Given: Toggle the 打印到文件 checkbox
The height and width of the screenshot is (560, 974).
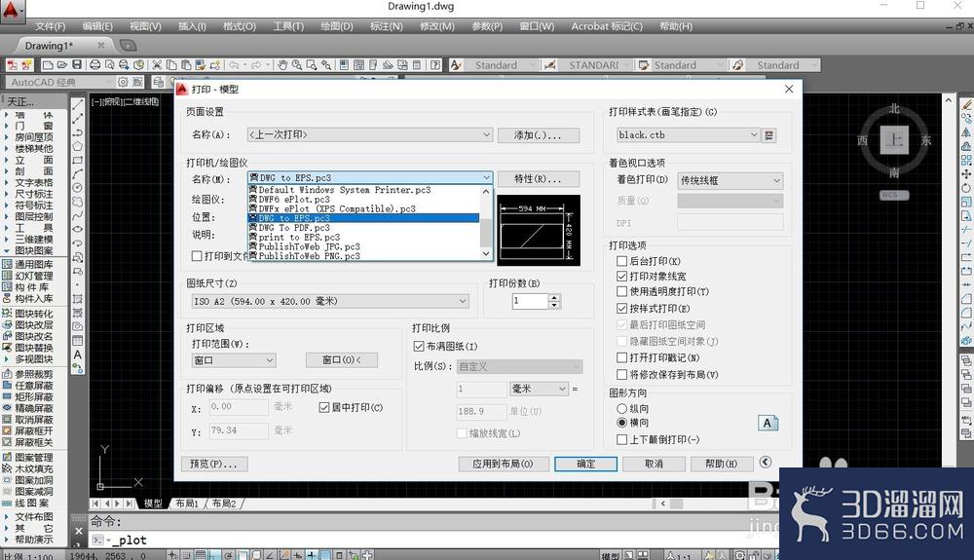Looking at the screenshot, I should point(197,256).
